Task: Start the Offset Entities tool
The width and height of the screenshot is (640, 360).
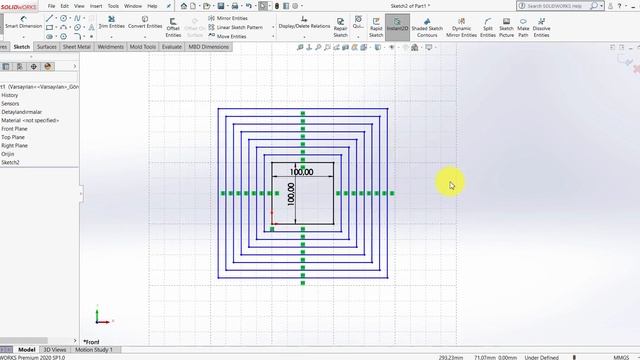Action: (173, 27)
